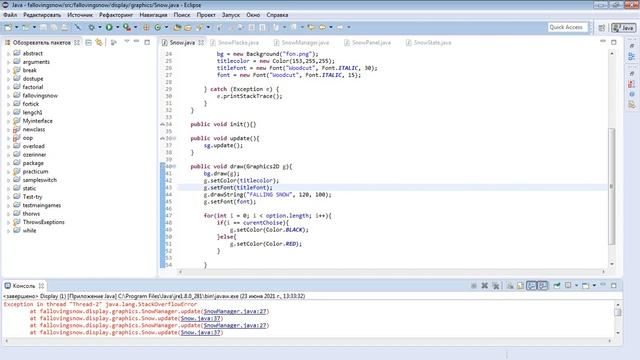Toggle Link with Editor in Package Explorer
640x360 pixels.
(x=99, y=42)
